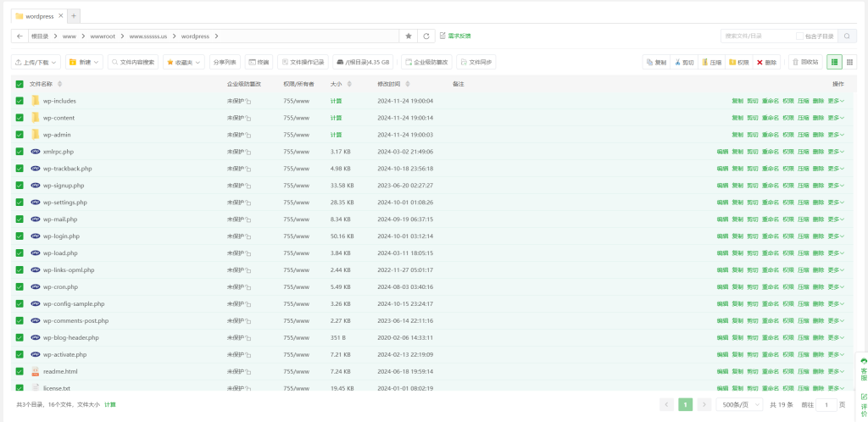
Task: Uncheck the readme.html row checkbox
Action: (19, 371)
